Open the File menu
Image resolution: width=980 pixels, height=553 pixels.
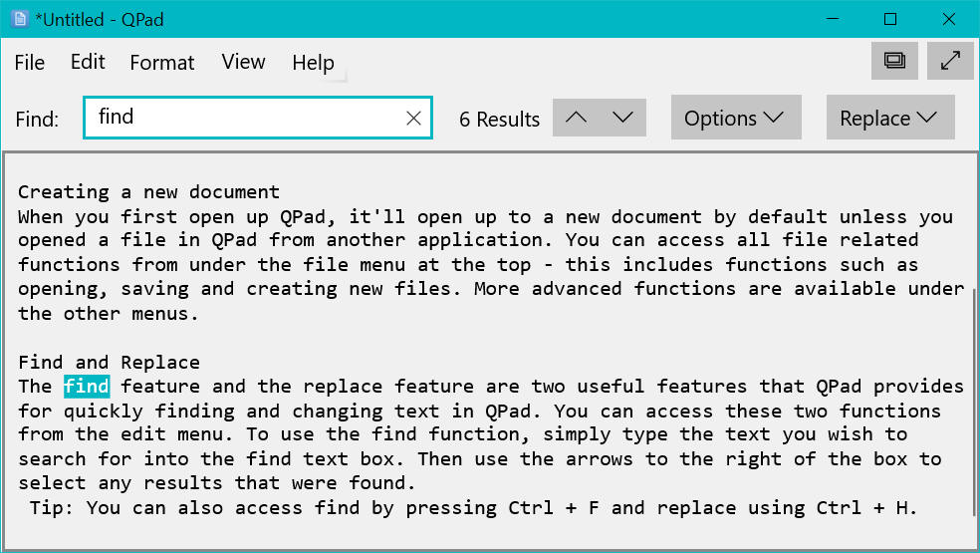pyautogui.click(x=30, y=63)
